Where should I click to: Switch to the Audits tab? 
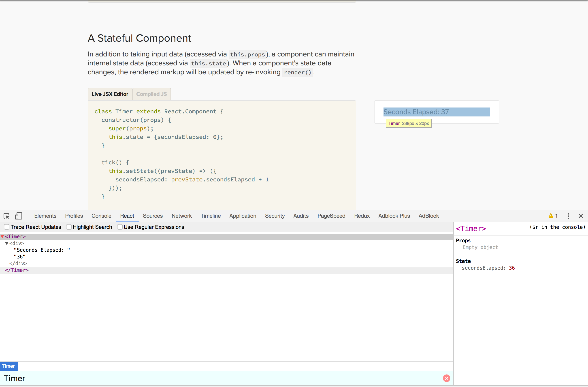301,216
